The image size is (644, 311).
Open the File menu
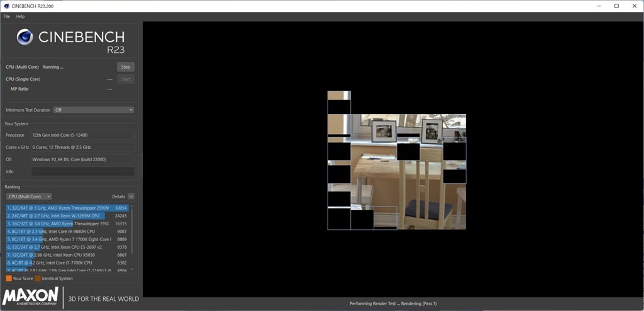click(6, 16)
